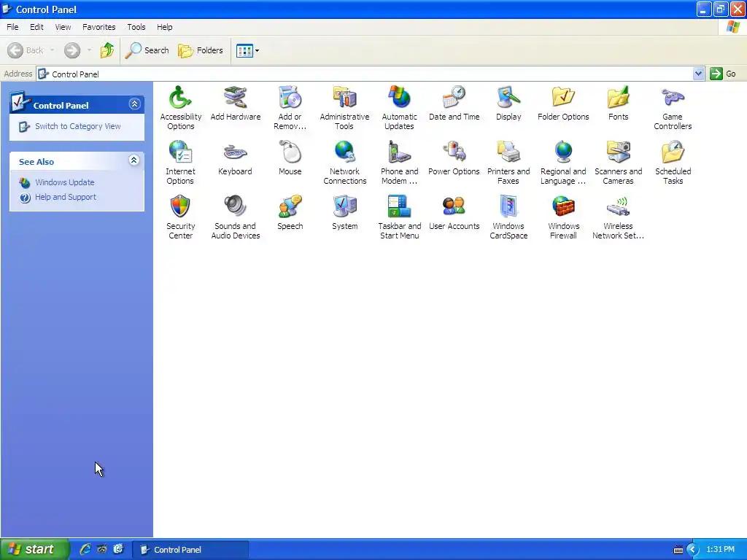Open Folder Options icon
Screen dimensions: 747x560
(563, 98)
